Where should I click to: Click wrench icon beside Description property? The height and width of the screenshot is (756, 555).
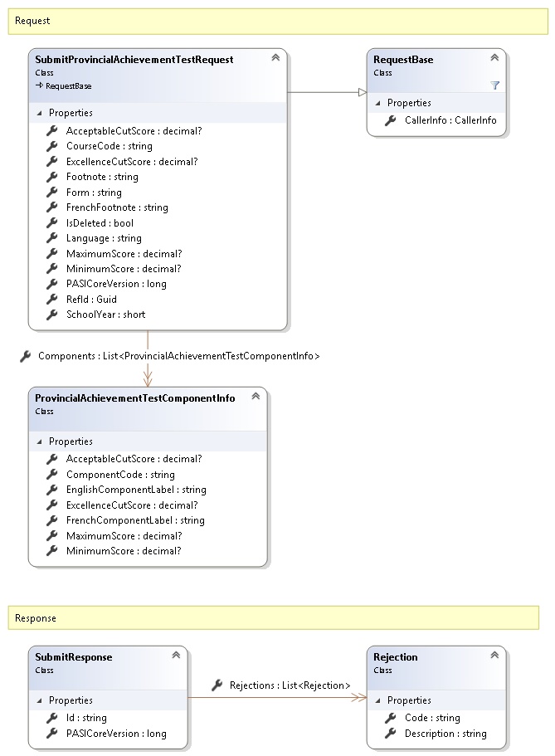(391, 734)
